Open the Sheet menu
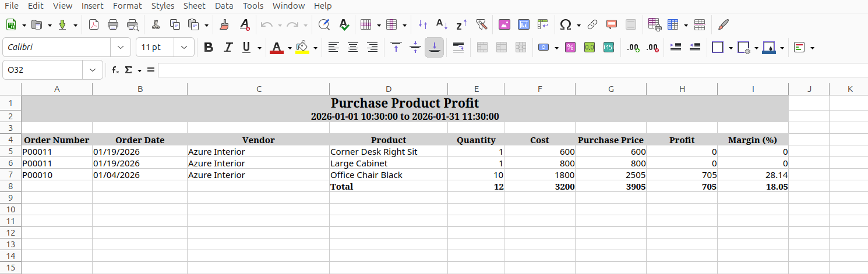The width and height of the screenshot is (868, 274). point(194,6)
